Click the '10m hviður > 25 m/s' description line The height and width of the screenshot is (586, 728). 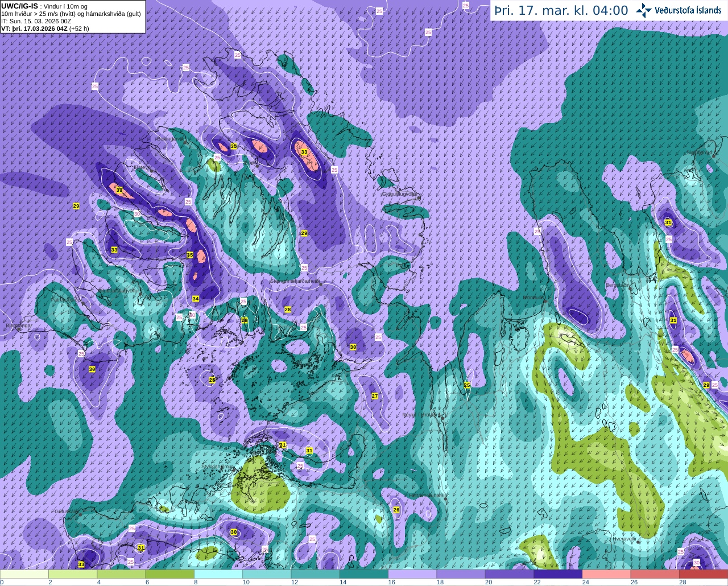[x=71, y=14]
